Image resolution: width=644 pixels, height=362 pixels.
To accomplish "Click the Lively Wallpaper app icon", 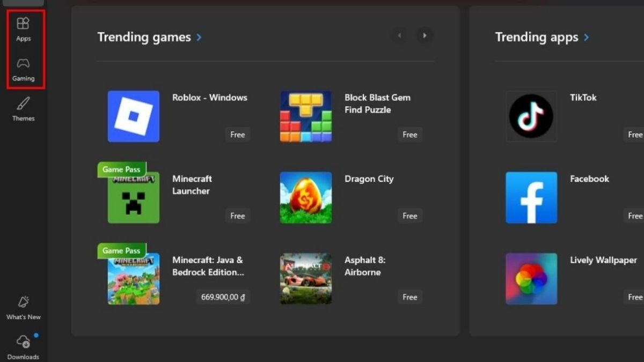I will click(531, 278).
